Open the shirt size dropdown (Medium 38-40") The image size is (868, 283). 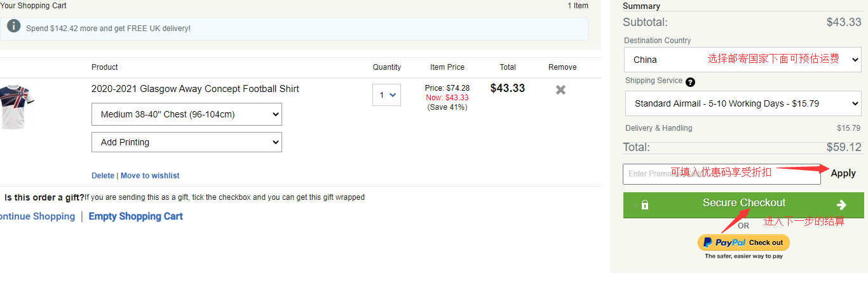click(187, 114)
